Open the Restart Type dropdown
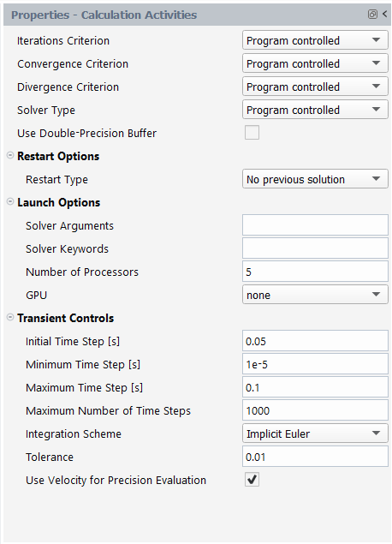Viewport: 392px width, 544px height. 315,179
